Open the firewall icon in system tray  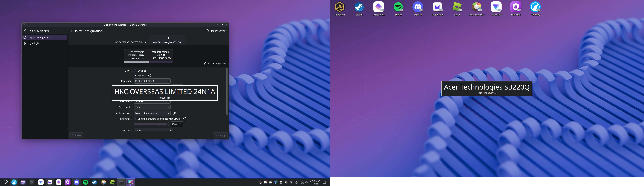(271, 182)
